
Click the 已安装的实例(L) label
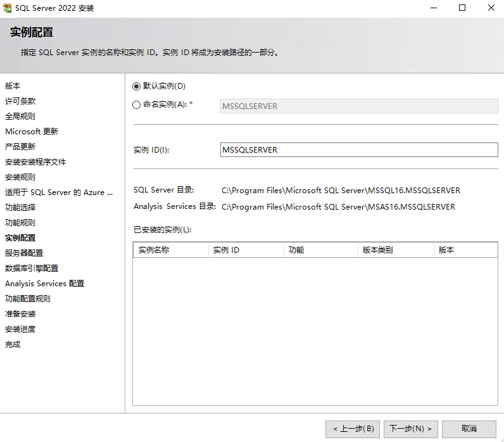(x=162, y=230)
